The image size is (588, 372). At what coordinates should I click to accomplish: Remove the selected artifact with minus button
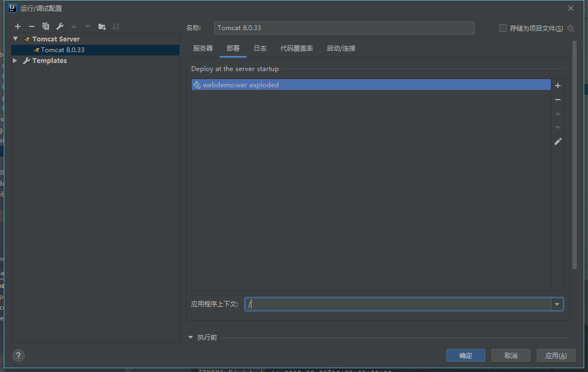click(x=558, y=100)
